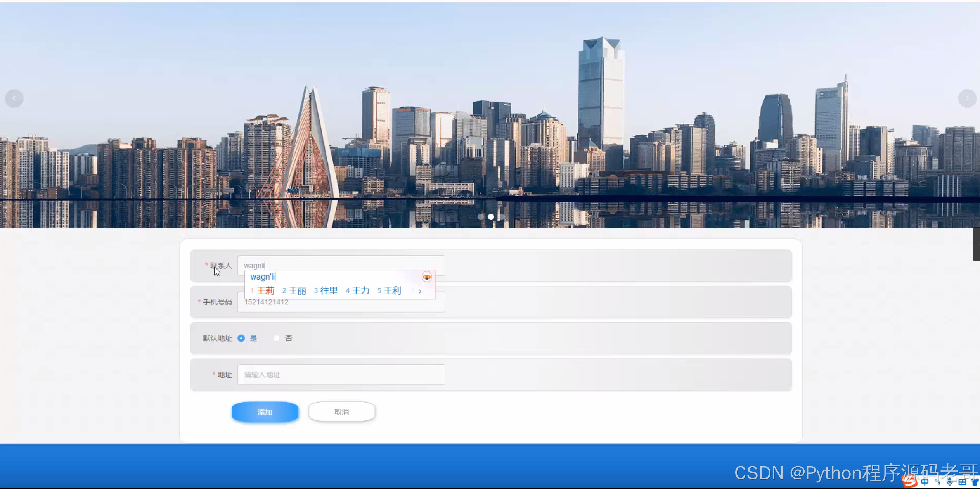
Task: Click the 添加 button
Action: tap(265, 412)
